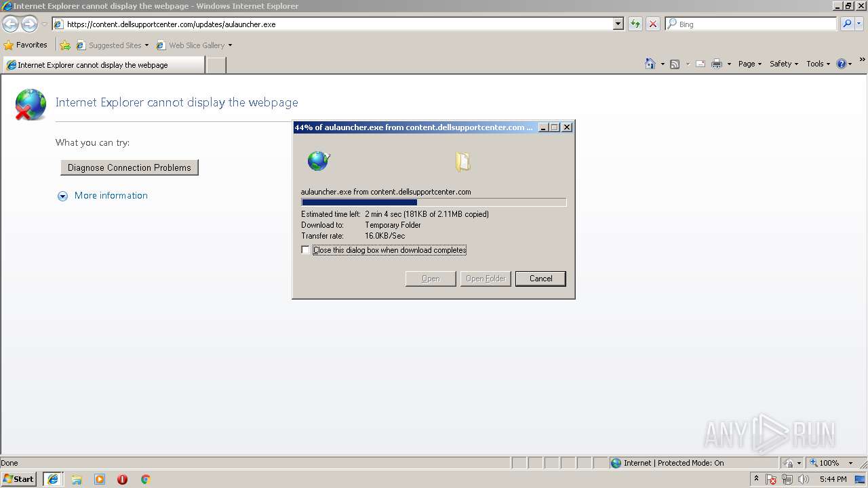The width and height of the screenshot is (868, 488).
Task: Click the red Stop loading icon
Action: 652,24
